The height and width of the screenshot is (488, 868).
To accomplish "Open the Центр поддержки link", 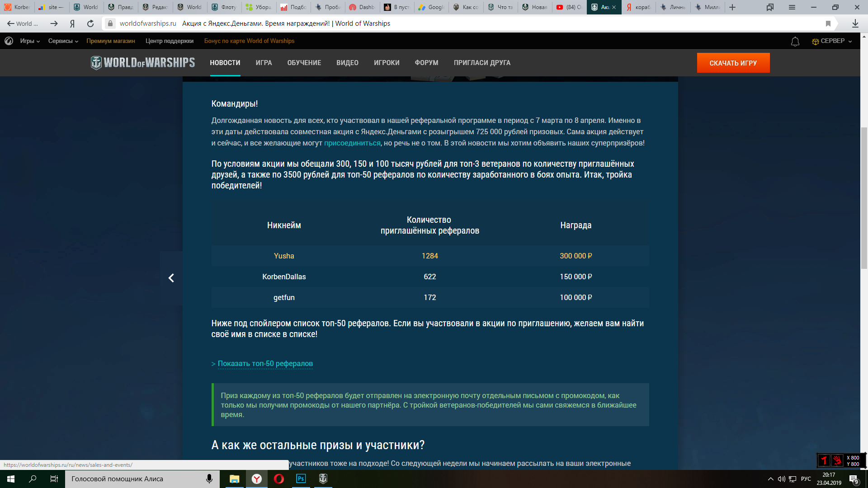I will click(170, 41).
